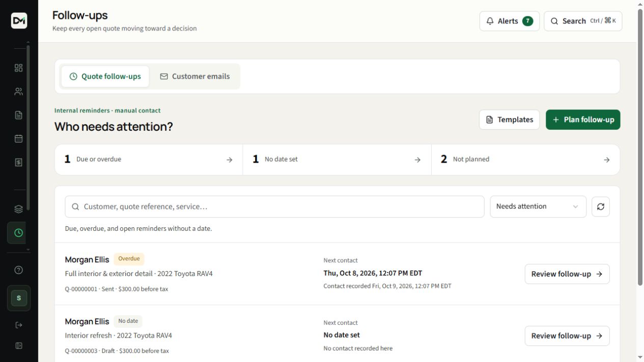Open the No date set summary card
644x362 pixels.
(x=337, y=160)
